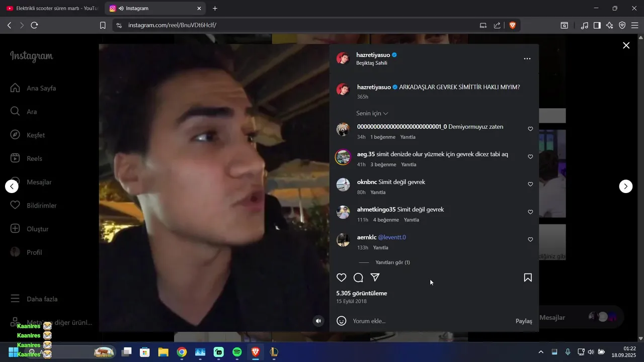
Task: Share the reel via paper plane icon
Action: (375, 278)
